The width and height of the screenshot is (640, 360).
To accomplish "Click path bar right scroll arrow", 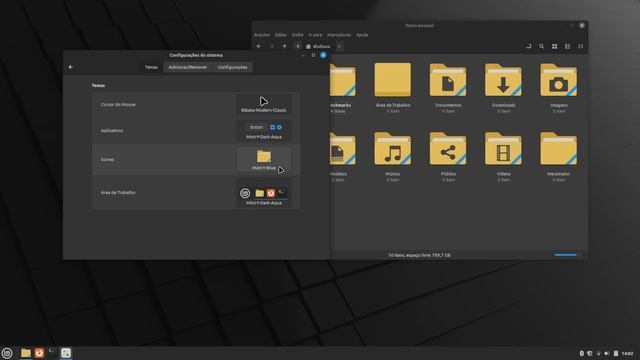I will [339, 47].
